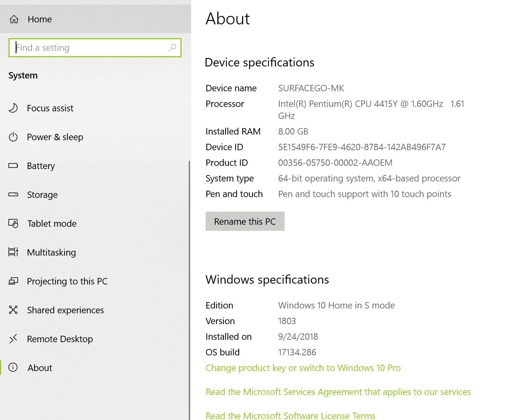Image resolution: width=525 pixels, height=420 pixels.
Task: Open Change product key or switch link
Action: (303, 368)
